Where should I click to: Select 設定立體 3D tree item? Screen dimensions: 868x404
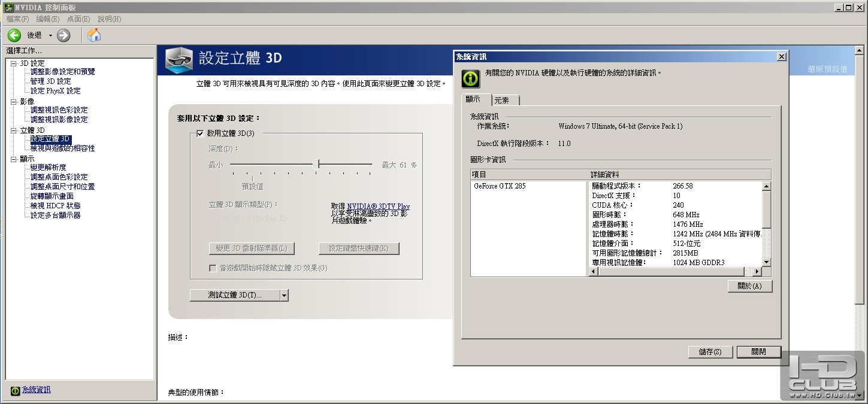(x=51, y=139)
